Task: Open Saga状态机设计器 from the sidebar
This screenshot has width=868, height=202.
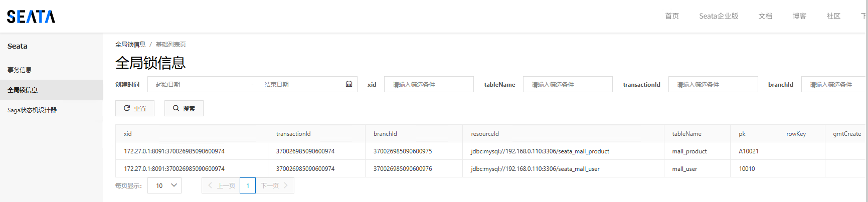Action: 32,110
